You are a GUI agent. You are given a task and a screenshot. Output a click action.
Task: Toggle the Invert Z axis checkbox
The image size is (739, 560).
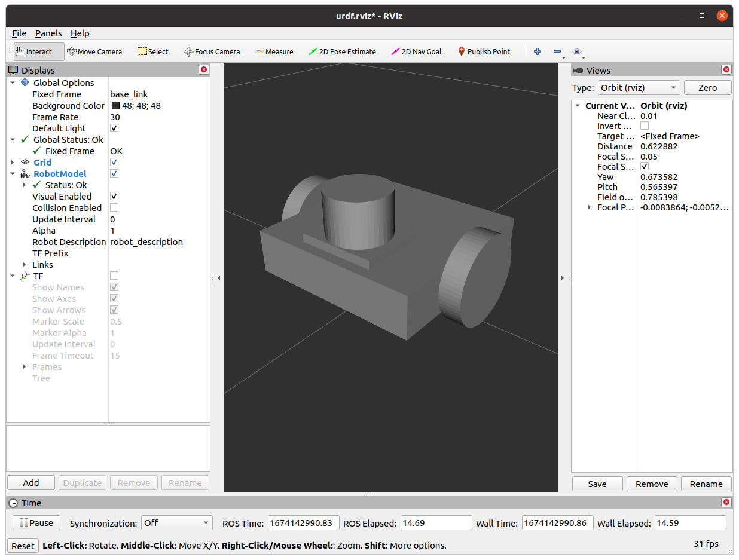click(x=645, y=126)
